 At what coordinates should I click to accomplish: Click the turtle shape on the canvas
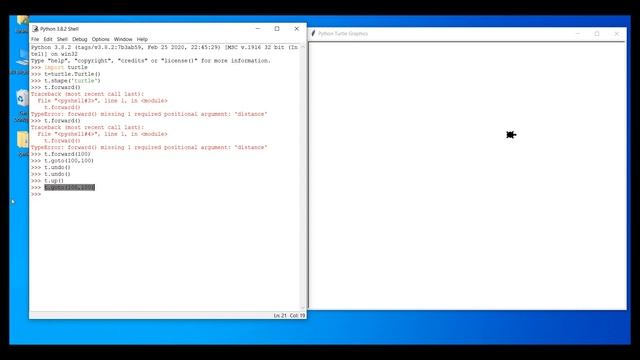click(x=511, y=135)
